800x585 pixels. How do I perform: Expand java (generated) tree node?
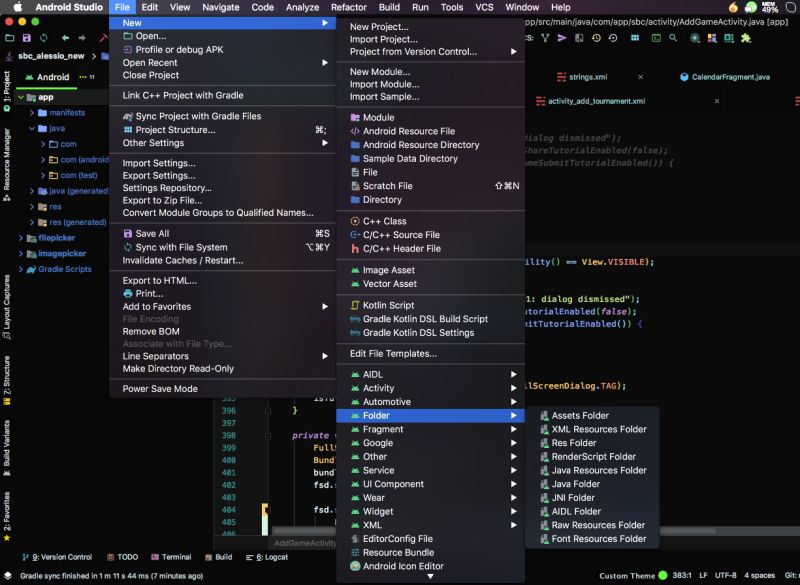pos(32,191)
